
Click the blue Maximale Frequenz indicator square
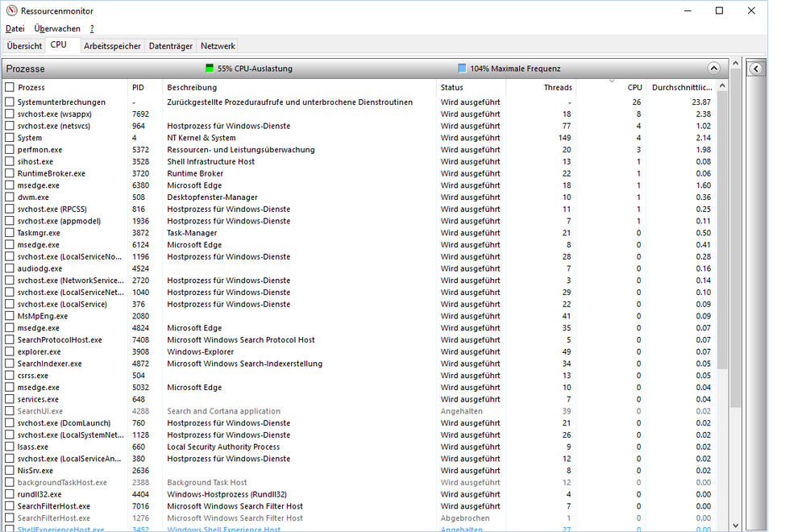[462, 69]
